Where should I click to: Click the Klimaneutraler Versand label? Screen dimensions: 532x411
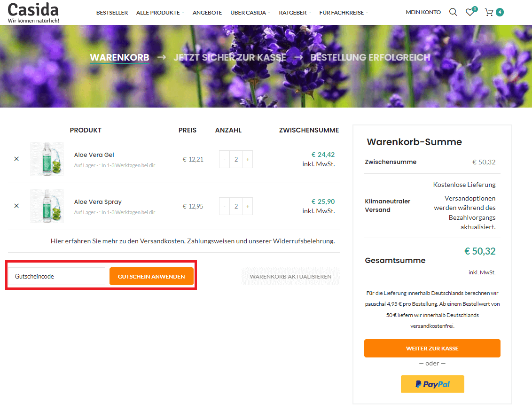[x=387, y=206]
